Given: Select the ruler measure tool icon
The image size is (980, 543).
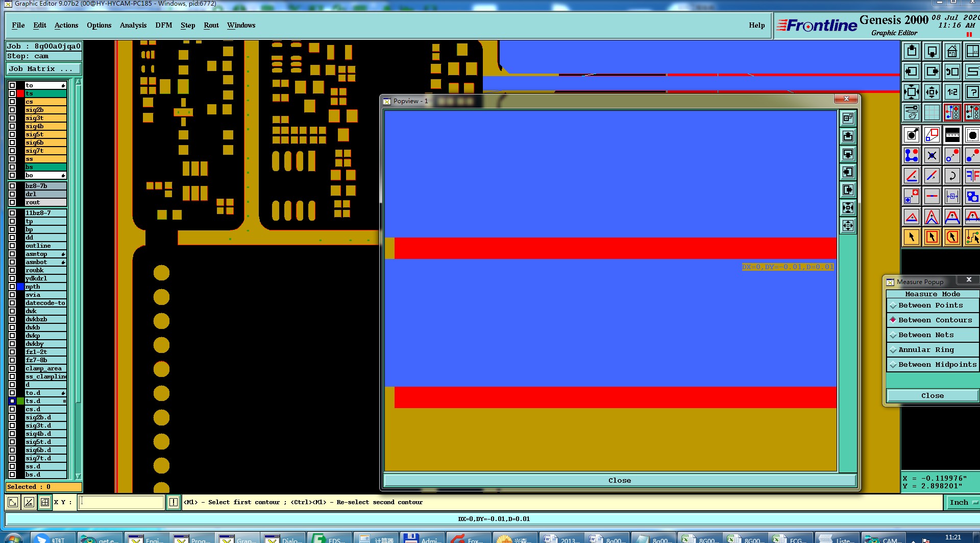Looking at the screenshot, I should [x=952, y=135].
